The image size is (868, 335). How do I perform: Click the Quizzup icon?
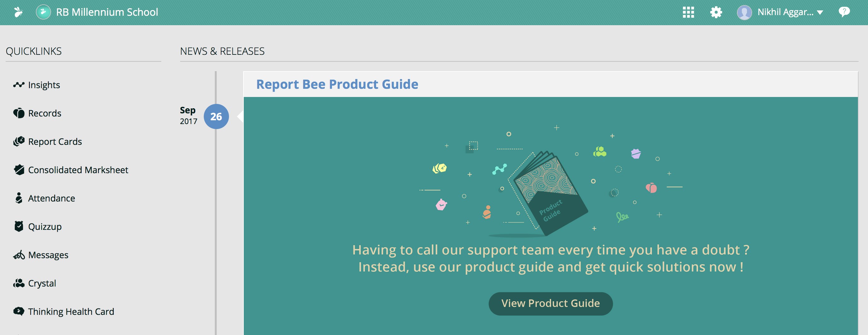pyautogui.click(x=19, y=226)
